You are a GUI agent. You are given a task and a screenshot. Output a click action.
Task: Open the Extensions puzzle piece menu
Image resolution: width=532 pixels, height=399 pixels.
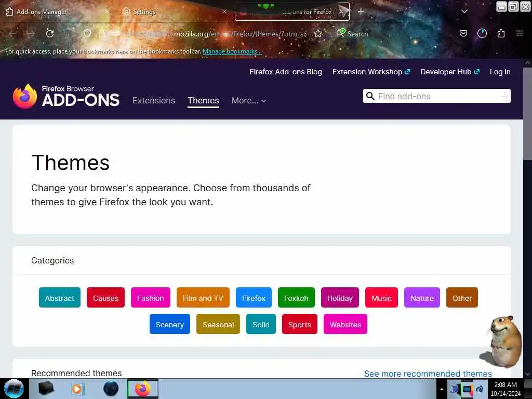pos(501,33)
